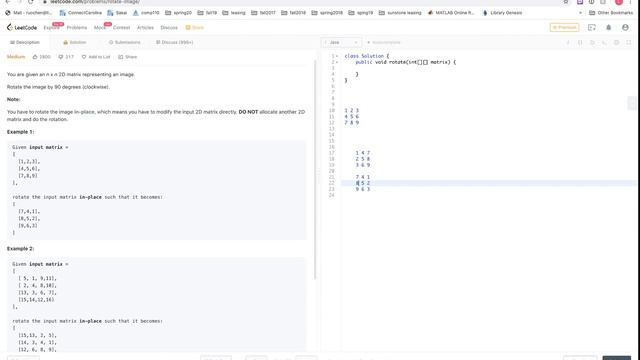Toggle editor fullscreen icon

coord(629,42)
